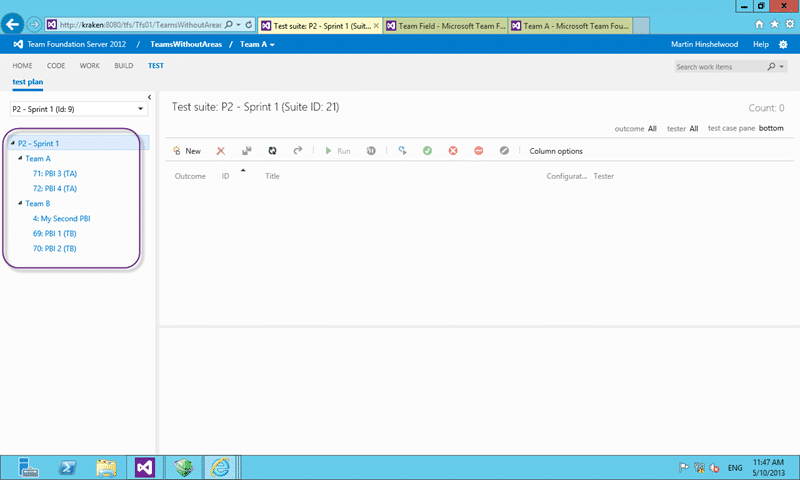
Task: Click the green Run play icon
Action: click(x=329, y=150)
